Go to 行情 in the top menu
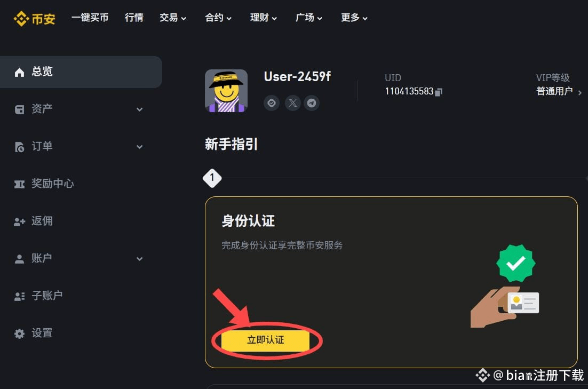This screenshot has width=588, height=389. pos(134,18)
